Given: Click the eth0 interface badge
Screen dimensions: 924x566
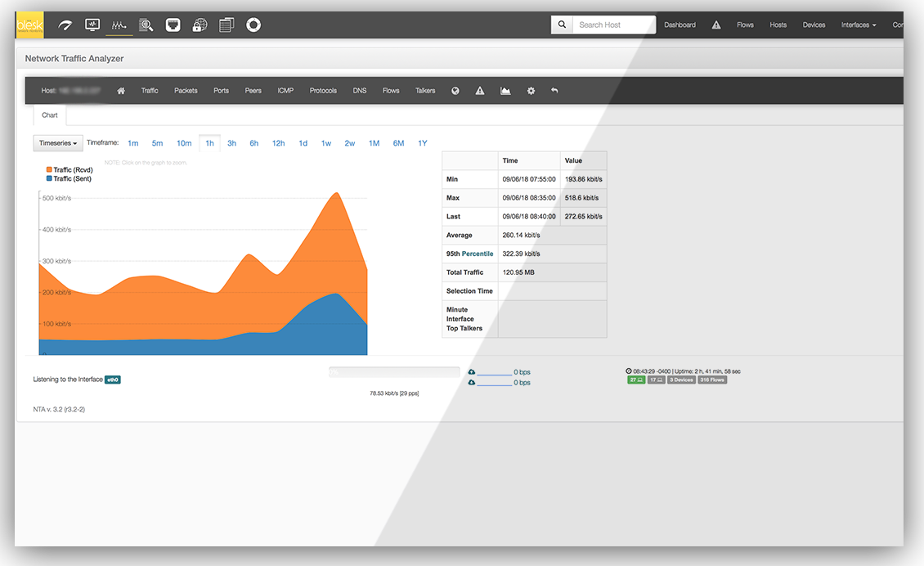Looking at the screenshot, I should coord(113,380).
